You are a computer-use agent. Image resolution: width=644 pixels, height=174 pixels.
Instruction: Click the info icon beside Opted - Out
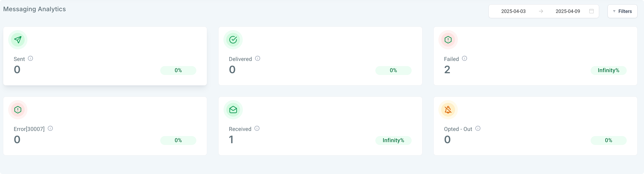click(478, 128)
